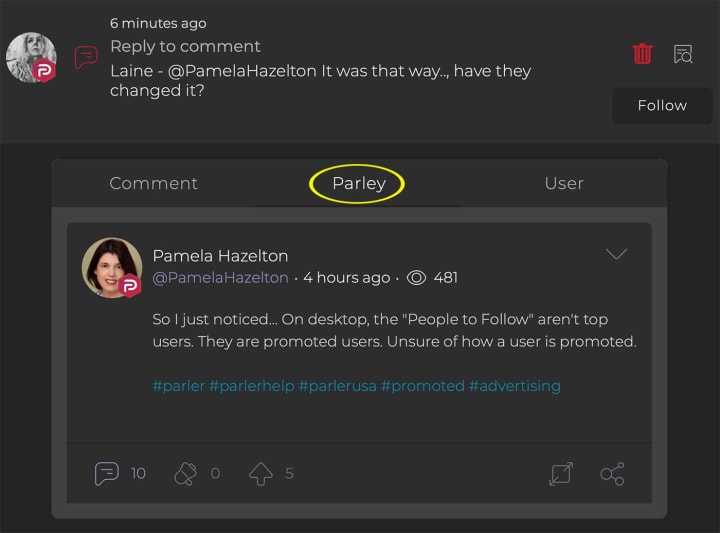The height and width of the screenshot is (533, 720).
Task: Open the #parlerhelp hashtag link
Action: [x=251, y=386]
